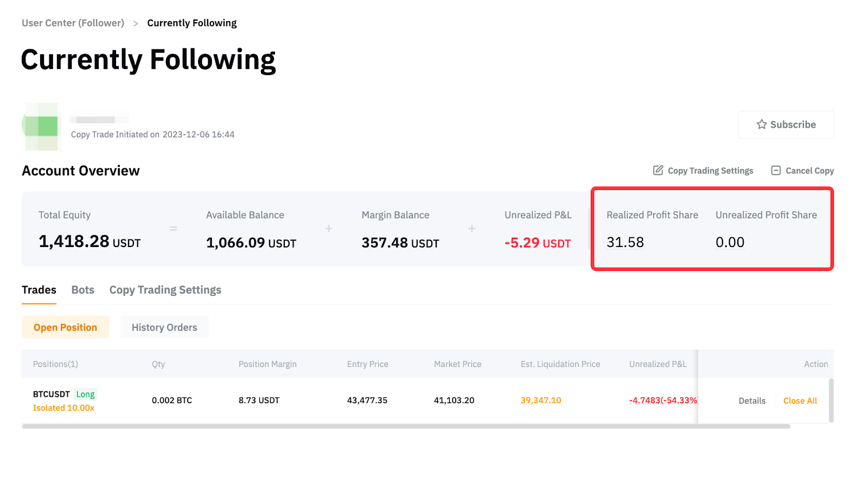The image size is (868, 480).
Task: Click the Realized Profit Share value 31.58
Action: pyautogui.click(x=625, y=242)
